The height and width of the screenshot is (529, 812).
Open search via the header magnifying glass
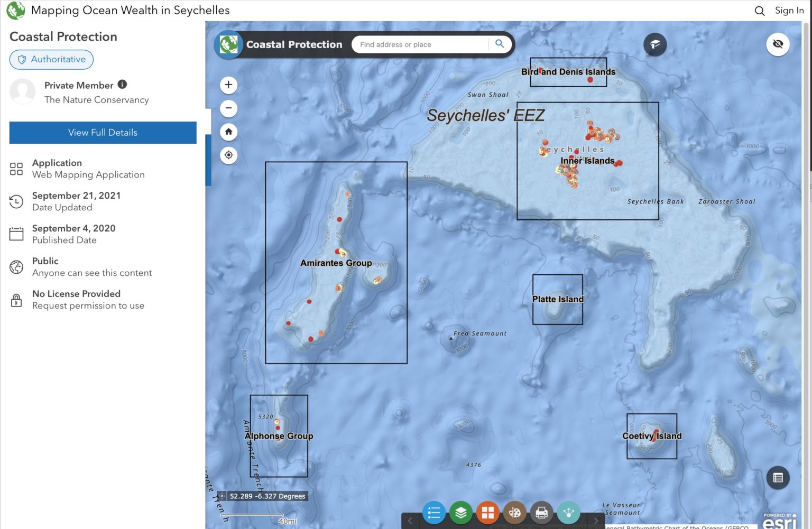pyautogui.click(x=759, y=10)
